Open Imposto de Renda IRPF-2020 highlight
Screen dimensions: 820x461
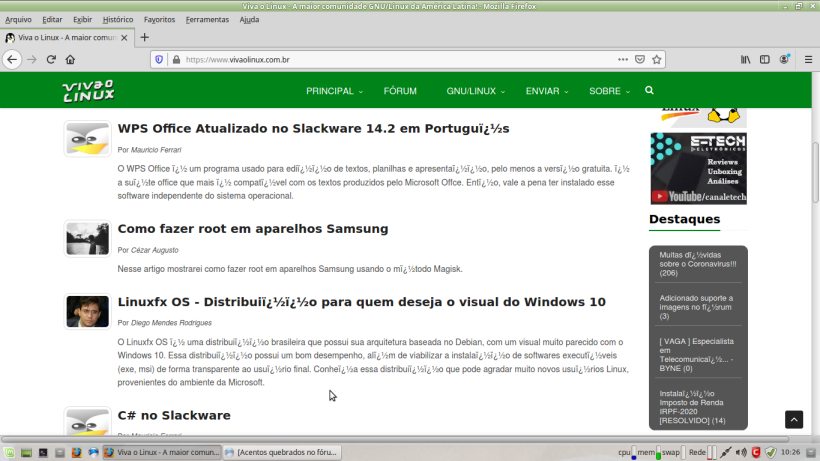tap(692, 407)
